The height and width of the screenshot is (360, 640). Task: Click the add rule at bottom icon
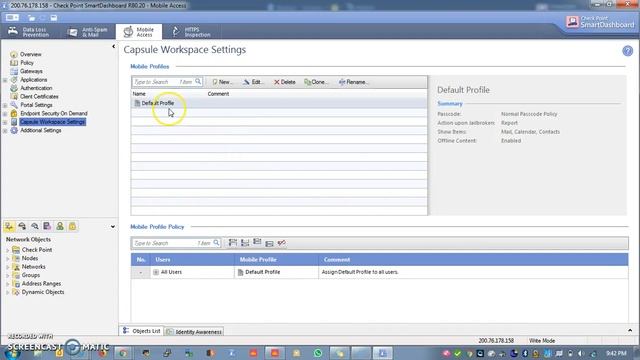point(245,243)
